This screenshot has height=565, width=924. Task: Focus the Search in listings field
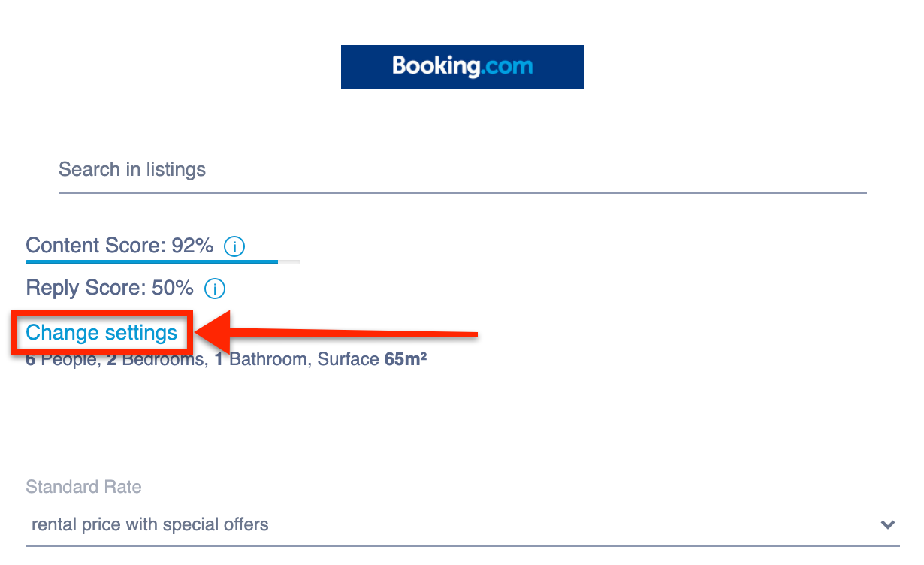pos(462,170)
